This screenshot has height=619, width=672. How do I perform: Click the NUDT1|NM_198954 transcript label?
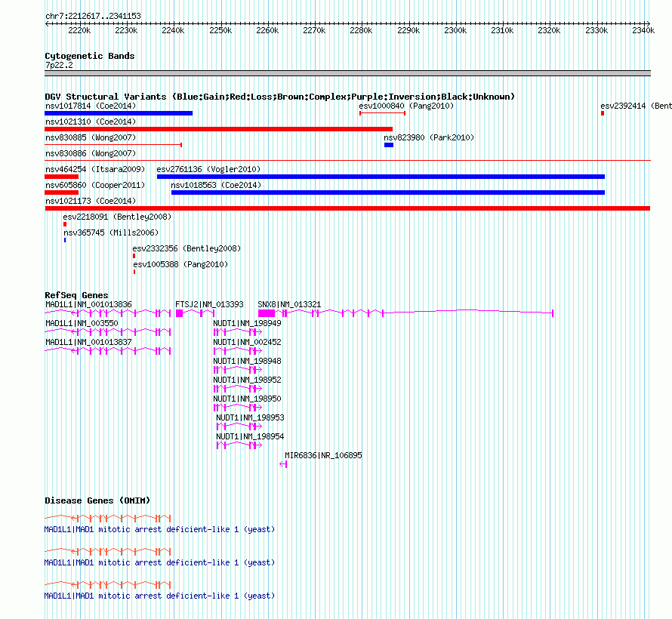[x=250, y=436]
